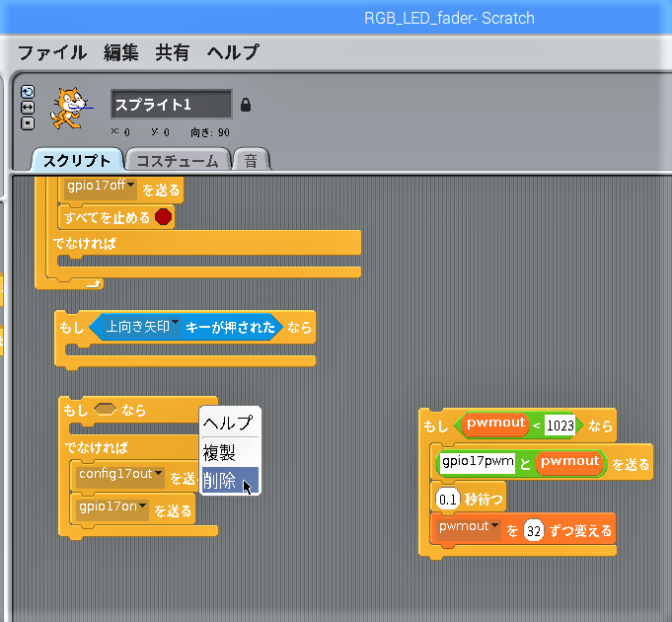Image resolution: width=672 pixels, height=622 pixels.
Task: Toggle the sprite lock icon
Action: click(246, 105)
